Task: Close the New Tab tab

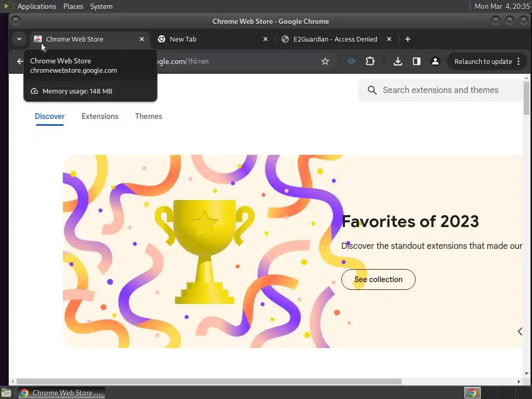Action: point(265,39)
